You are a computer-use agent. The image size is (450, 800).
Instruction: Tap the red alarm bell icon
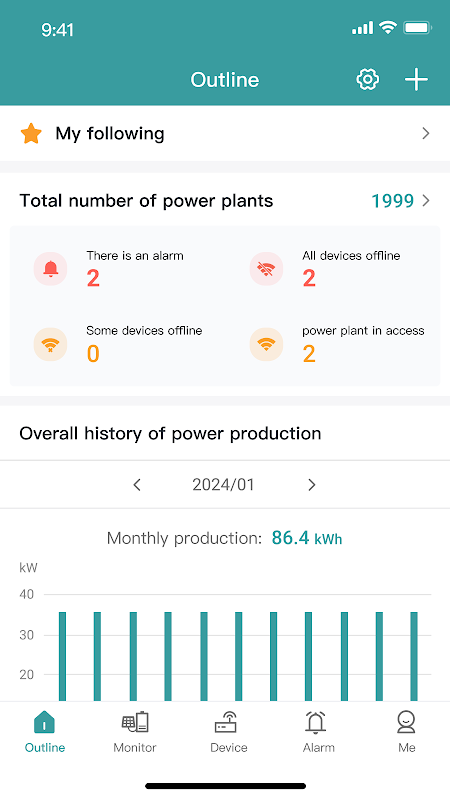coord(50,268)
